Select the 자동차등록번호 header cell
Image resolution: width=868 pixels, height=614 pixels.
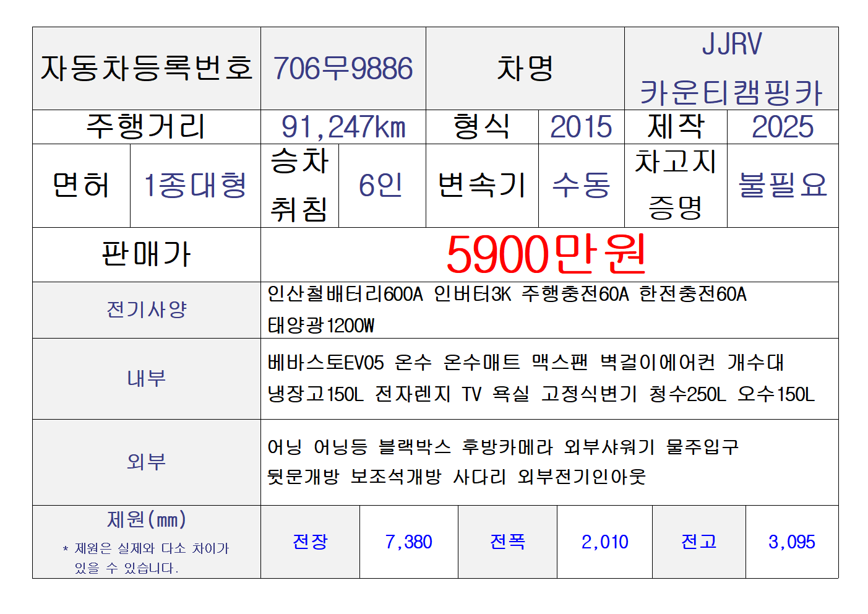click(147, 69)
